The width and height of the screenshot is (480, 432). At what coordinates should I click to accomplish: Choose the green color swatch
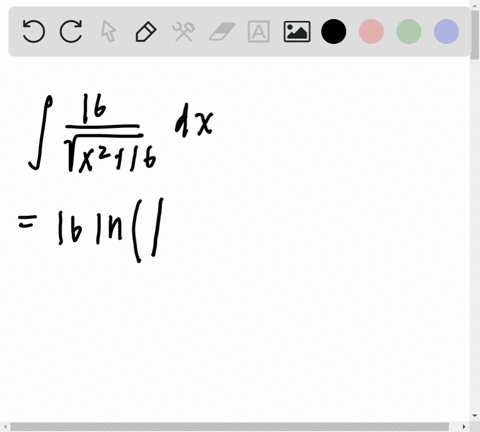point(409,32)
